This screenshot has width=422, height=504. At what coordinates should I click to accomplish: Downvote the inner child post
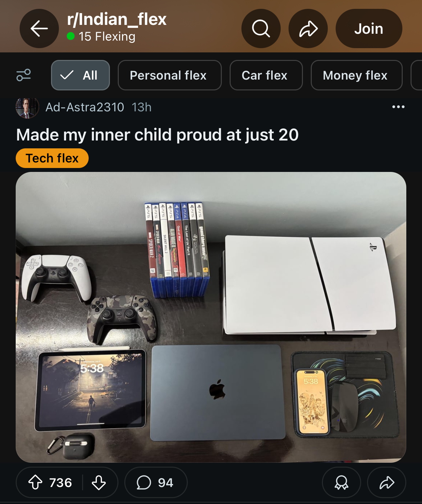click(98, 482)
